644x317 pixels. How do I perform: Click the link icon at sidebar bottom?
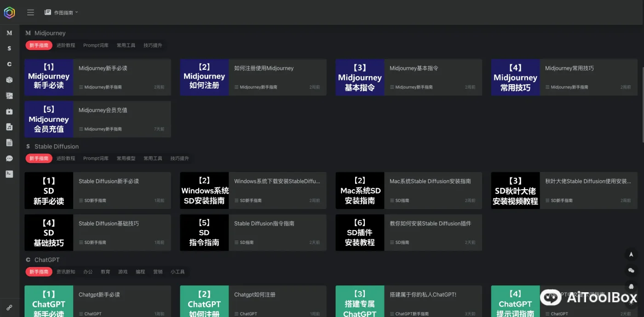tap(9, 307)
